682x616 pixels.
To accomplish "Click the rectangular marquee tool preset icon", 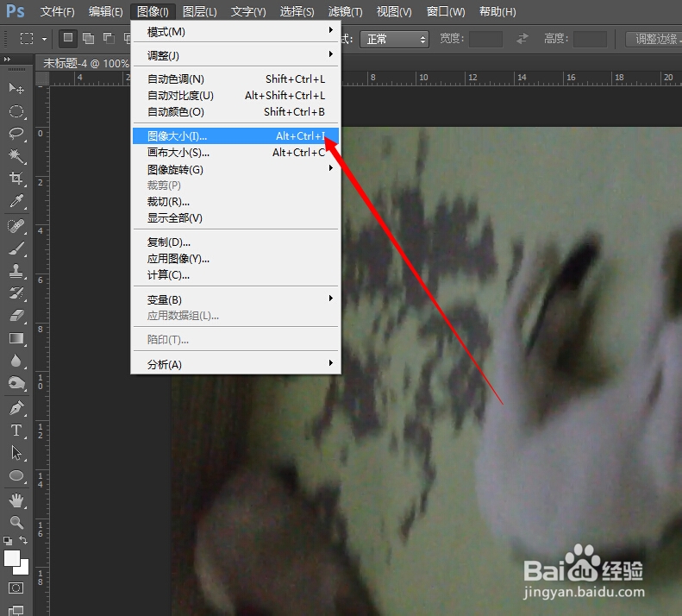I will 27,38.
